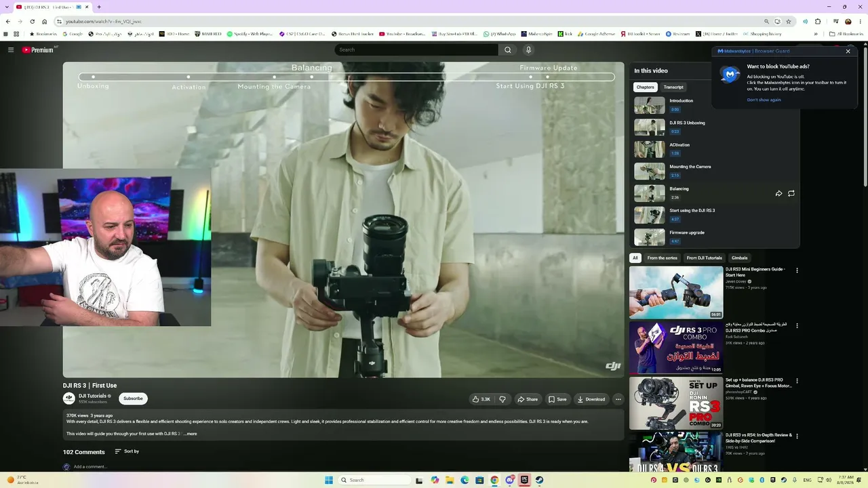Image resolution: width=868 pixels, height=488 pixels.
Task: Open the Google bookmark
Action: pos(71,34)
